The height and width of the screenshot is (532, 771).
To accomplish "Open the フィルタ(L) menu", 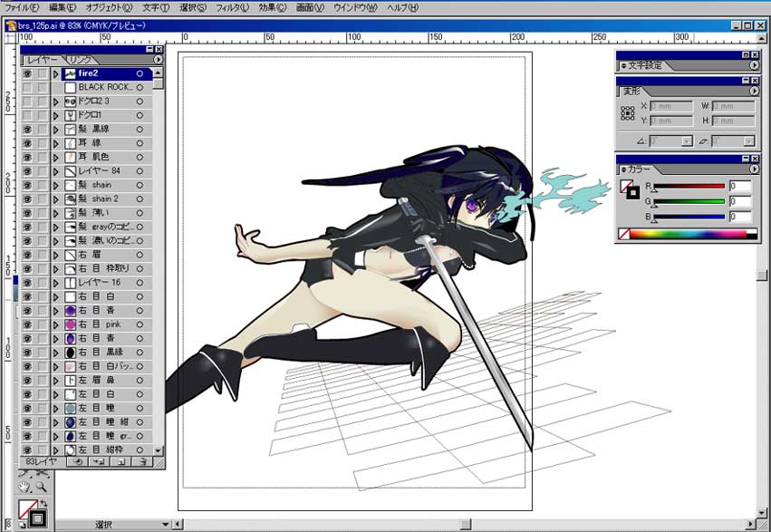I will 232,7.
